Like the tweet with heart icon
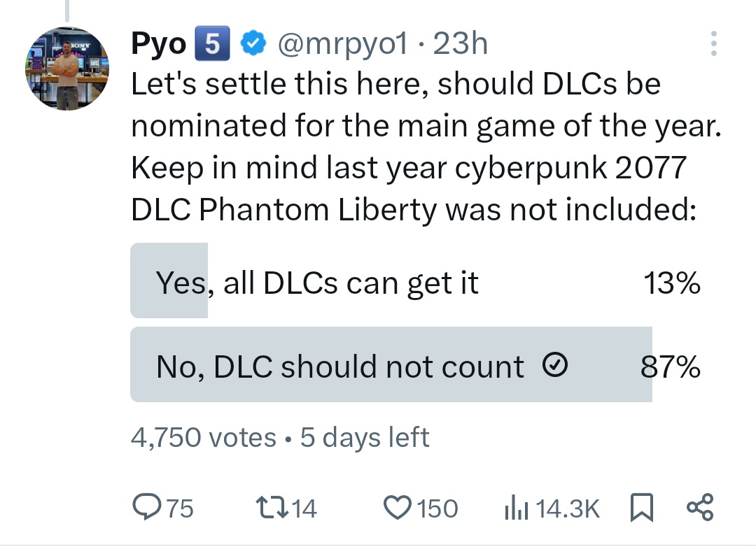 tap(398, 508)
